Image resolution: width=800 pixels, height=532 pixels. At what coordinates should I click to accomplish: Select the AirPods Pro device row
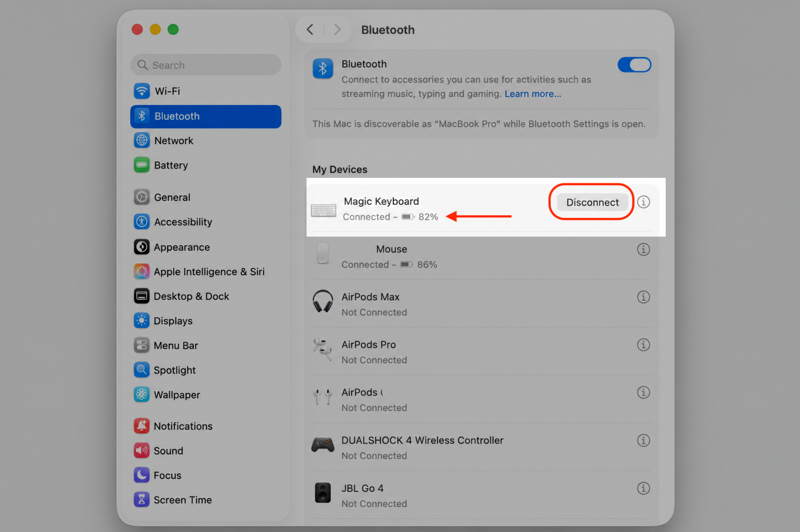(481, 352)
